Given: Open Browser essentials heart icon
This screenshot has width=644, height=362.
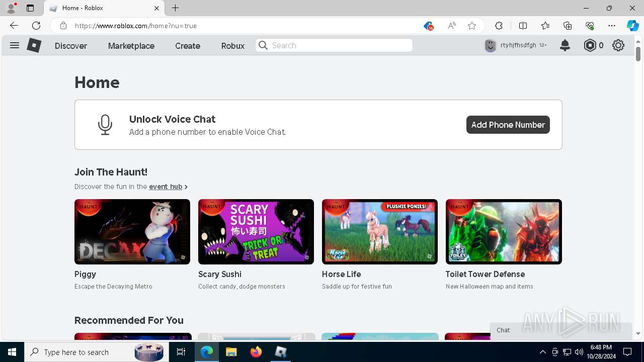Looking at the screenshot, I should click(590, 26).
